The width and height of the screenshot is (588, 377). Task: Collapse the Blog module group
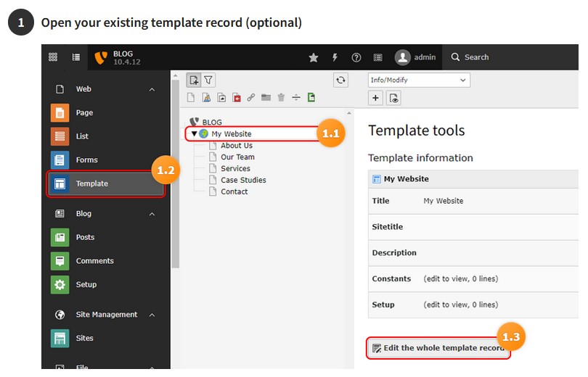pyautogui.click(x=152, y=214)
